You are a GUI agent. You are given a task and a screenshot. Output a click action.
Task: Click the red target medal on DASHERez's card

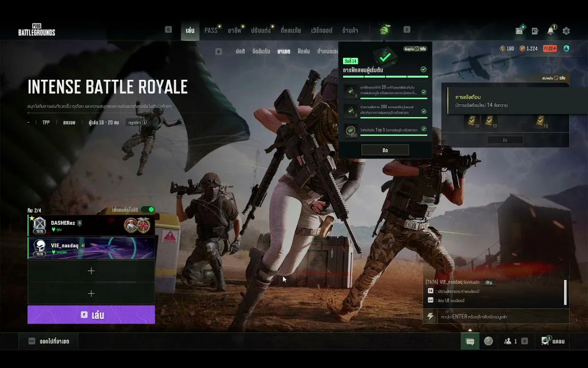point(143,225)
